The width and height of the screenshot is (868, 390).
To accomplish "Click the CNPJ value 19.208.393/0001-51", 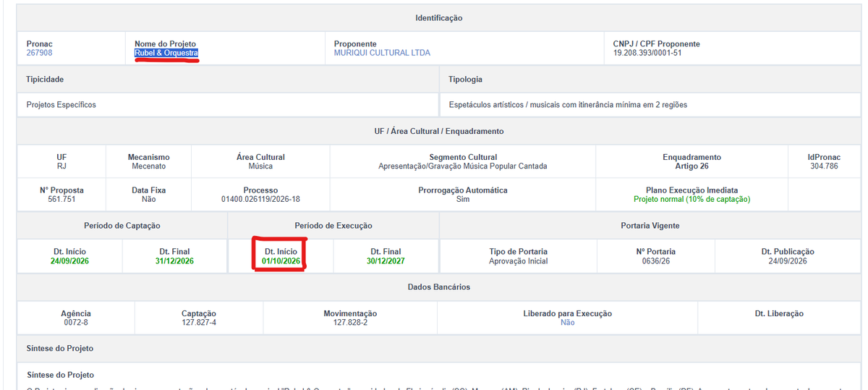I will pos(647,53).
